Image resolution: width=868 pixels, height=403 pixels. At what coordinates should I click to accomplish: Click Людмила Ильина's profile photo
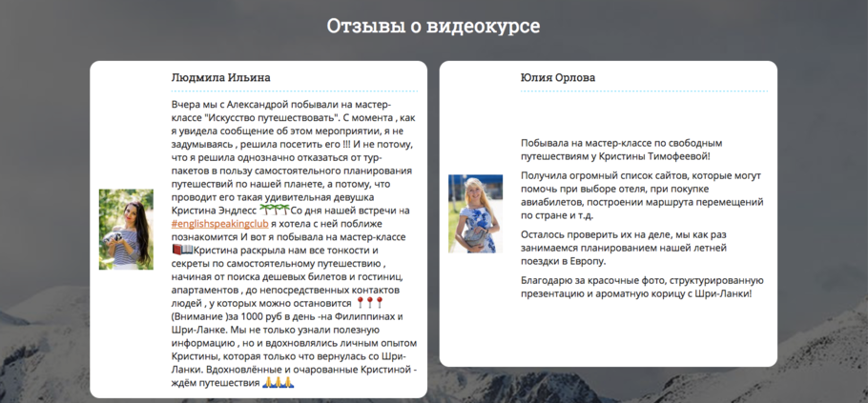(x=126, y=230)
